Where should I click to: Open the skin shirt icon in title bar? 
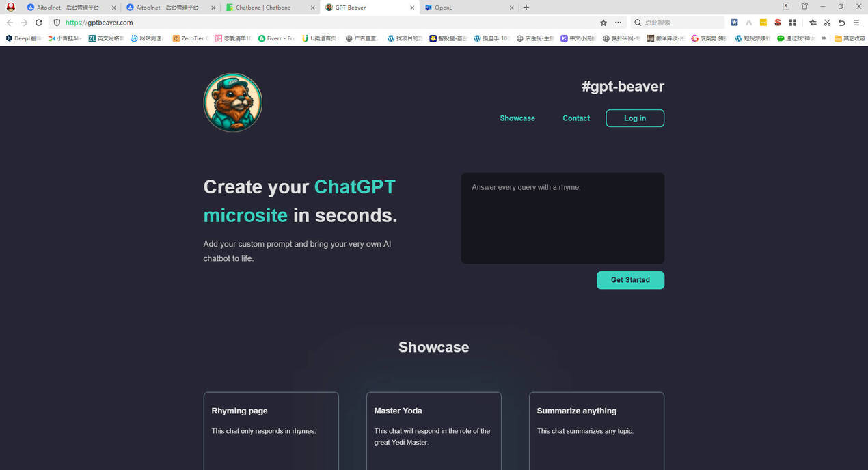pos(804,7)
